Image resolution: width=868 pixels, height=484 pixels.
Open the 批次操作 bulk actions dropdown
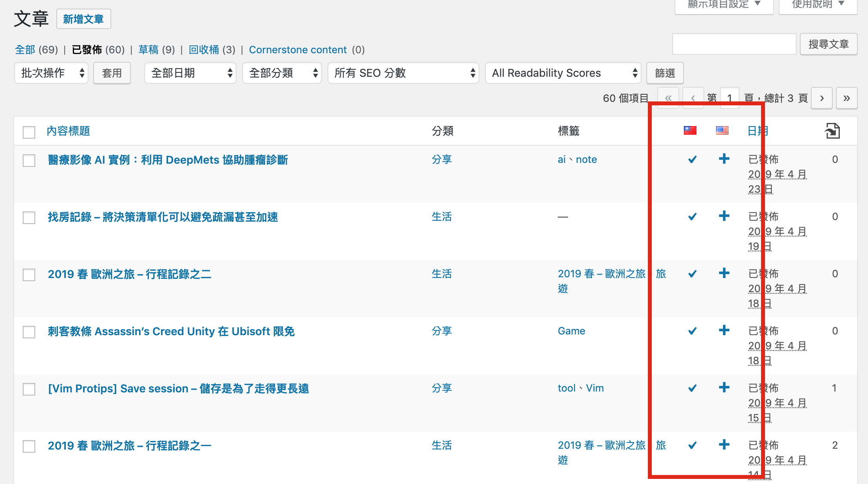pos(51,73)
